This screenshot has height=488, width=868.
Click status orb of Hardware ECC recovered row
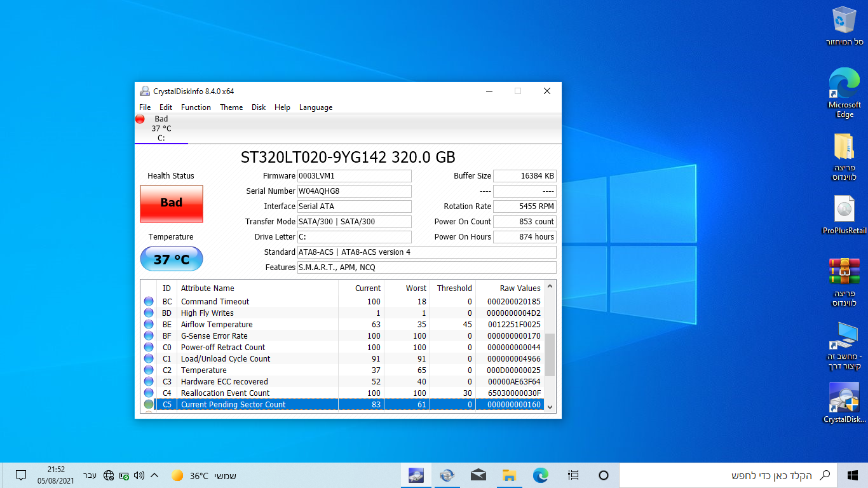pos(149,381)
